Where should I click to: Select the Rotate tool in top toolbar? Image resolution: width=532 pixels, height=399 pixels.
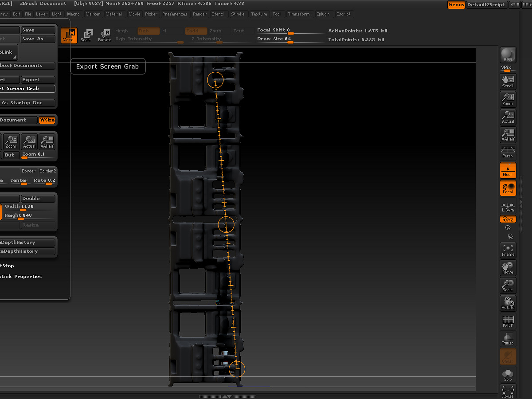pos(105,35)
